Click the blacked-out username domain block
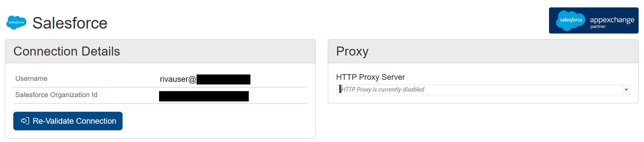The image size is (644, 142). click(223, 79)
